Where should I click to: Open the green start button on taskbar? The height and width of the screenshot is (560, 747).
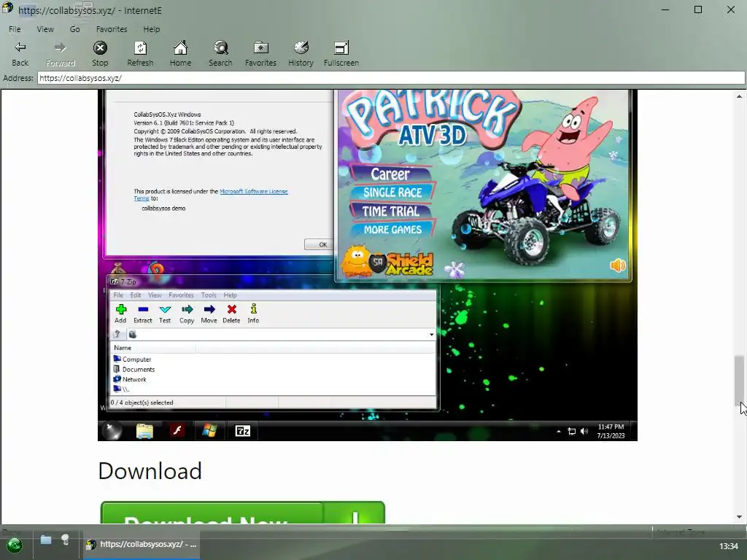(x=15, y=545)
